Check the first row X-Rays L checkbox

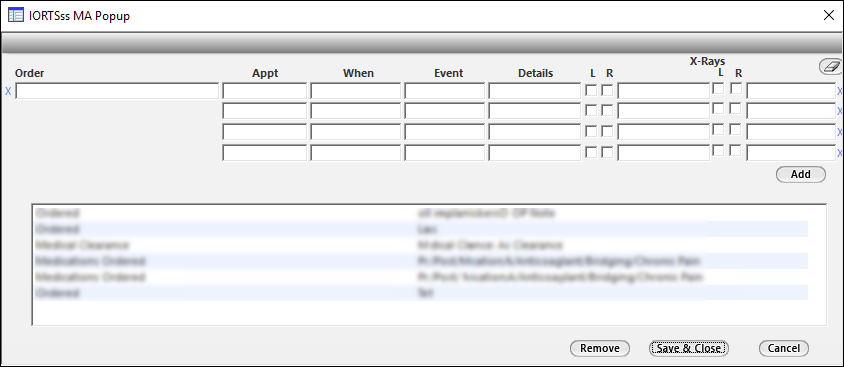pos(719,88)
